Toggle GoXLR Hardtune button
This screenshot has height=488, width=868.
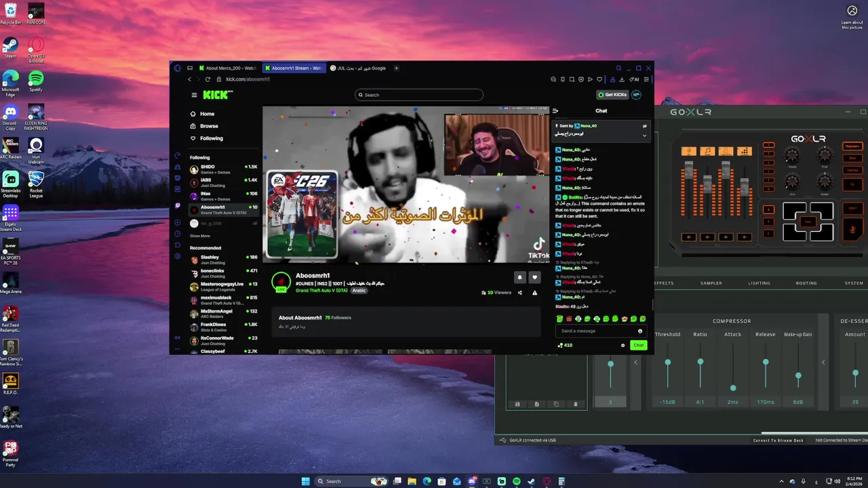click(x=852, y=171)
